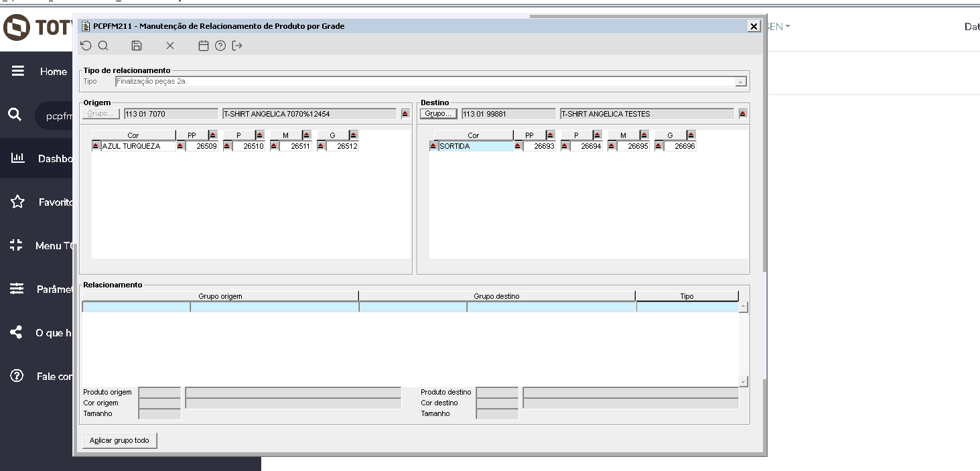Image resolution: width=980 pixels, height=471 pixels.
Task: Click the Grupo origem column header
Action: (220, 296)
